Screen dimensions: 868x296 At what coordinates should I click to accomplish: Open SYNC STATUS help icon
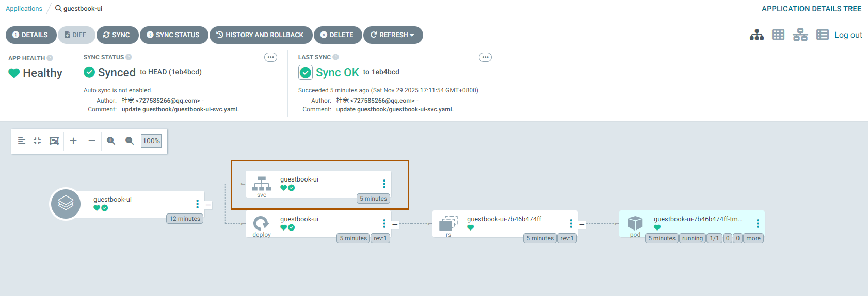[128, 57]
